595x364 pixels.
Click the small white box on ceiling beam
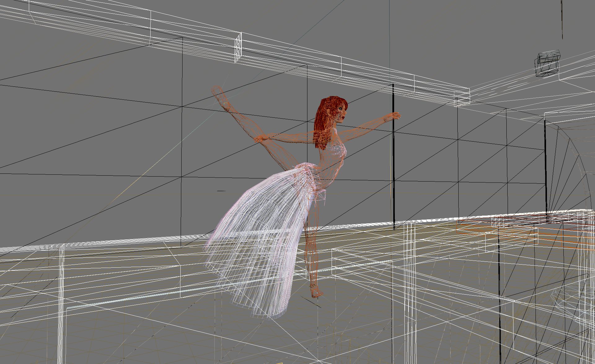[x=238, y=48]
